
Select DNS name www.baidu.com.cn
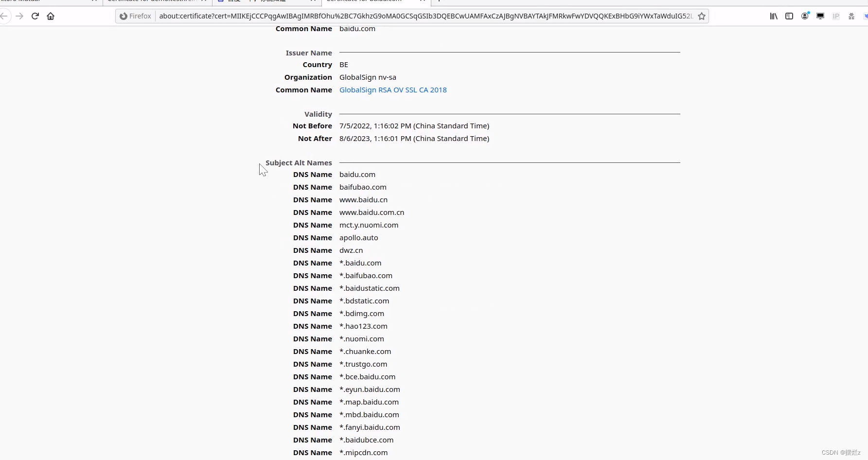tap(372, 212)
